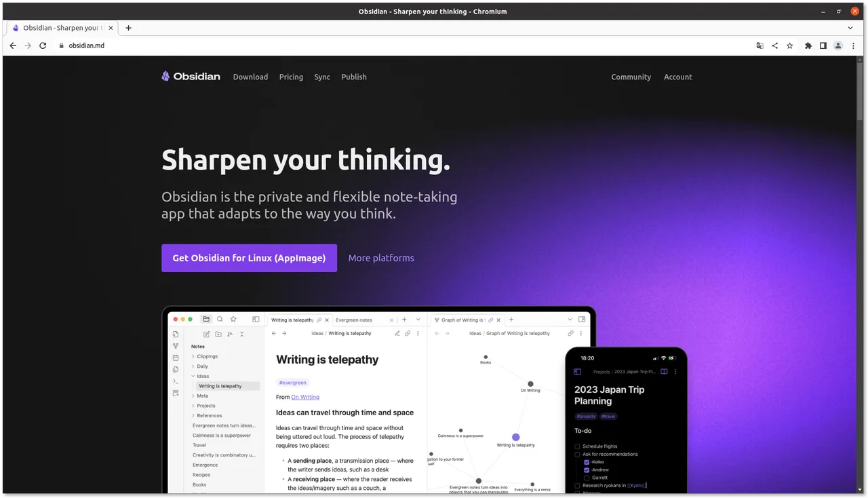Expand the Clippings folder

(193, 356)
